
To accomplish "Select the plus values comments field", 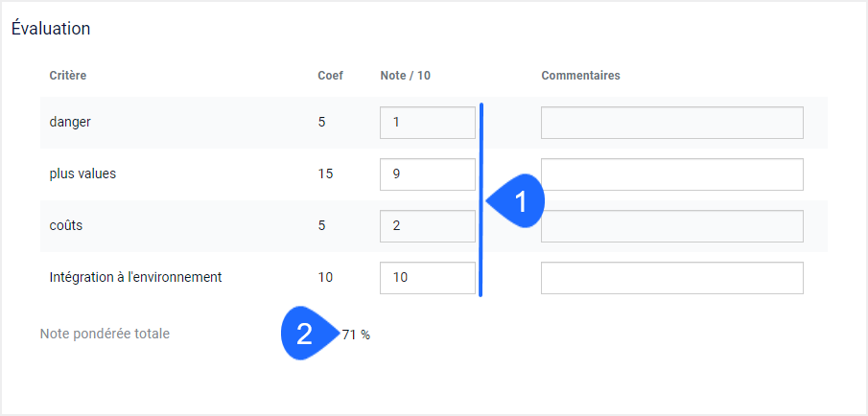I will (672, 174).
